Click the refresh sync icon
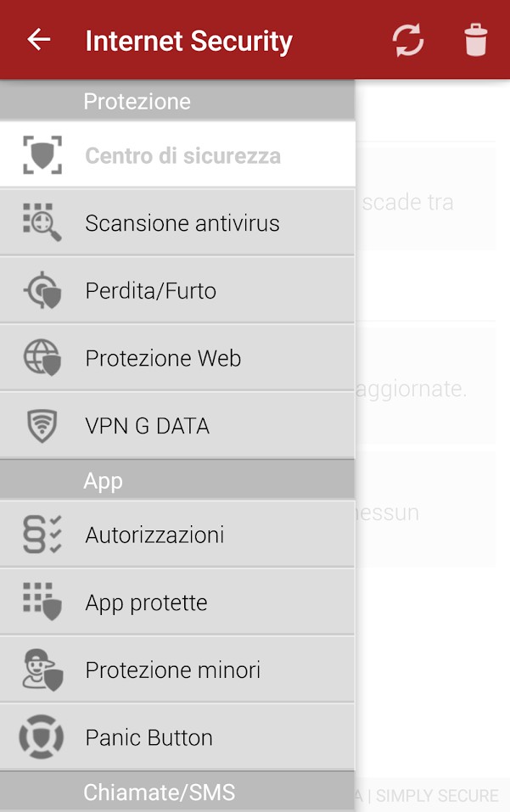This screenshot has height=812, width=510. tap(408, 41)
